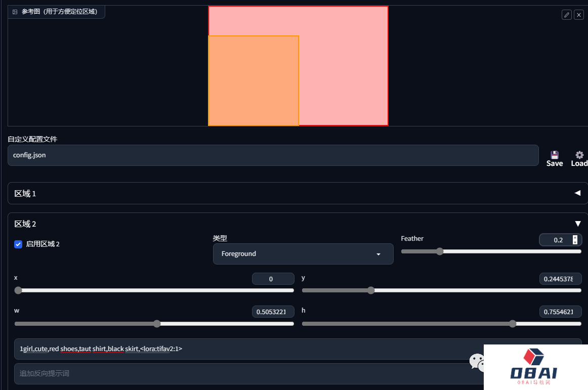Click the Load gear icon
Image resolution: width=588 pixels, height=390 pixels.
click(x=579, y=155)
